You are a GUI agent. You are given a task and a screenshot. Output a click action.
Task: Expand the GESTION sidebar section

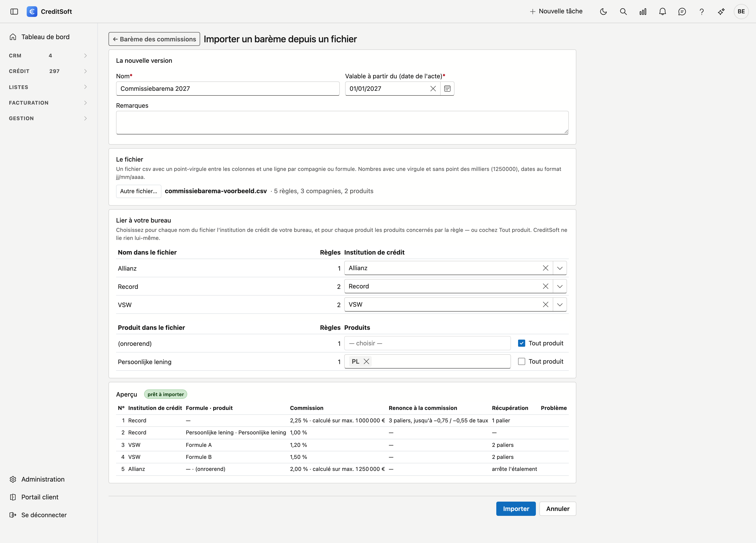coord(48,118)
